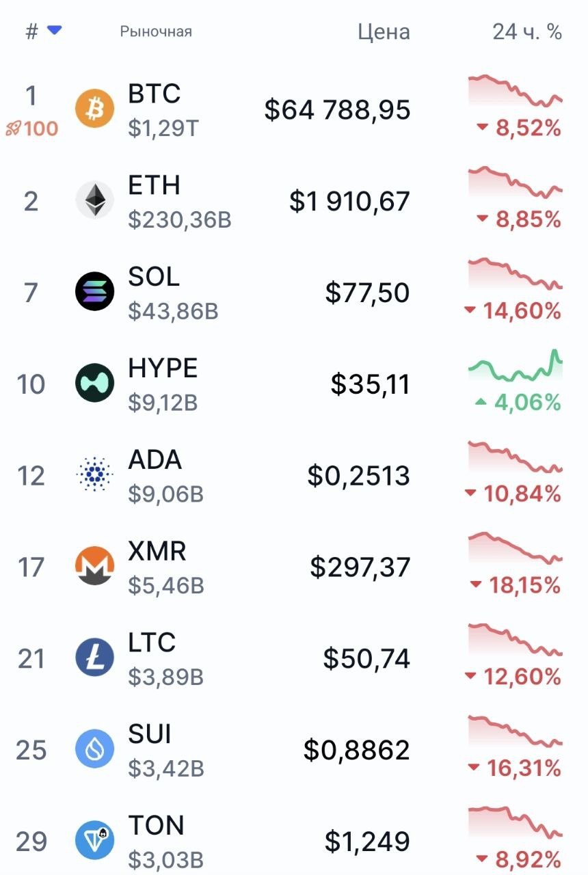Screen dimensions: 588x875
Task: Sort by the Рыночная column header
Action: 156,31
